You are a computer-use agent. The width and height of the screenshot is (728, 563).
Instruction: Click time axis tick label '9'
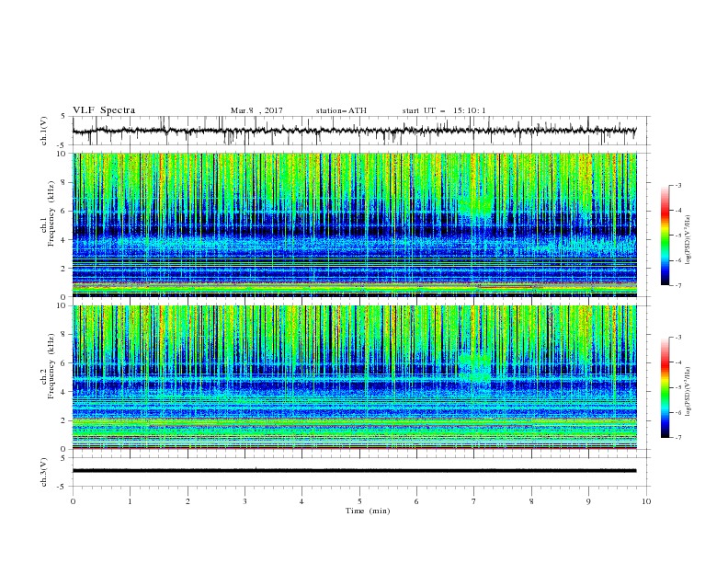pyautogui.click(x=588, y=501)
